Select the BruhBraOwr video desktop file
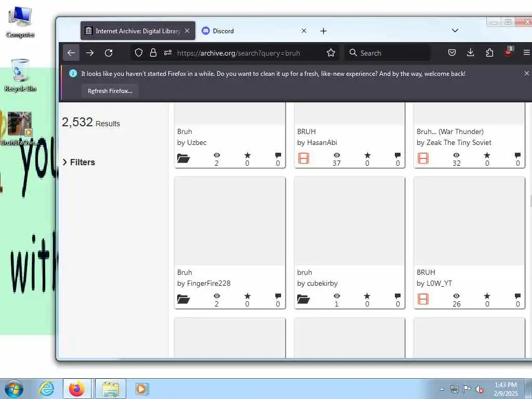Screen dimensions: 532x399 19,128
